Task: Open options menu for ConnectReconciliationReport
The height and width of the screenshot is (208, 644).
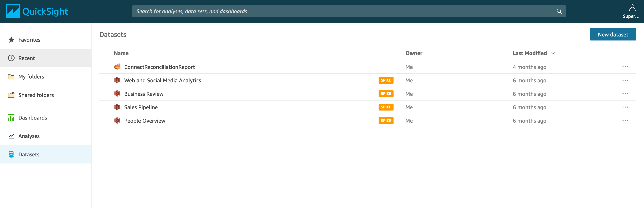Action: pyautogui.click(x=625, y=67)
